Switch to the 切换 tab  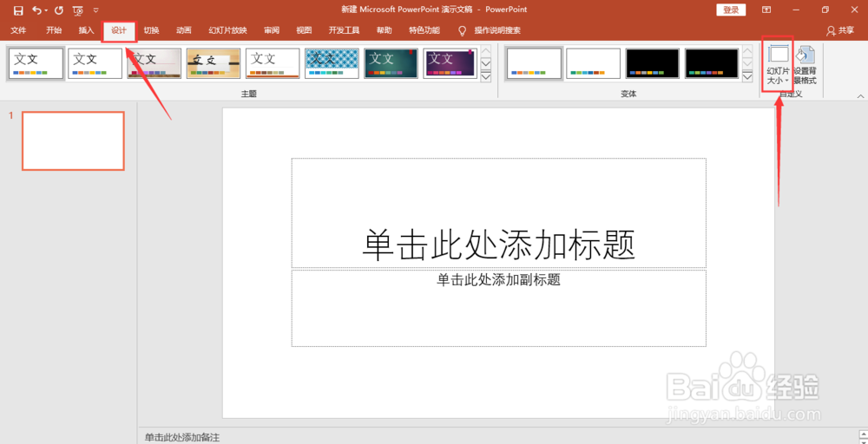(152, 30)
